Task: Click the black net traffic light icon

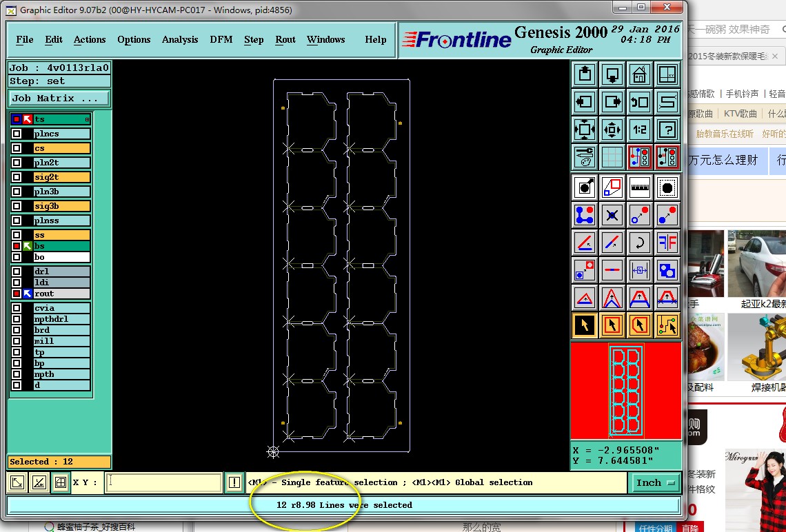Action: pos(667,157)
